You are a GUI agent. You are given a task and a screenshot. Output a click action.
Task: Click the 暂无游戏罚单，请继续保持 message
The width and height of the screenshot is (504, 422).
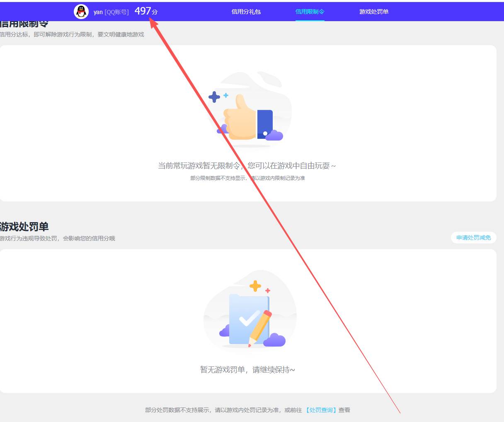coord(247,370)
